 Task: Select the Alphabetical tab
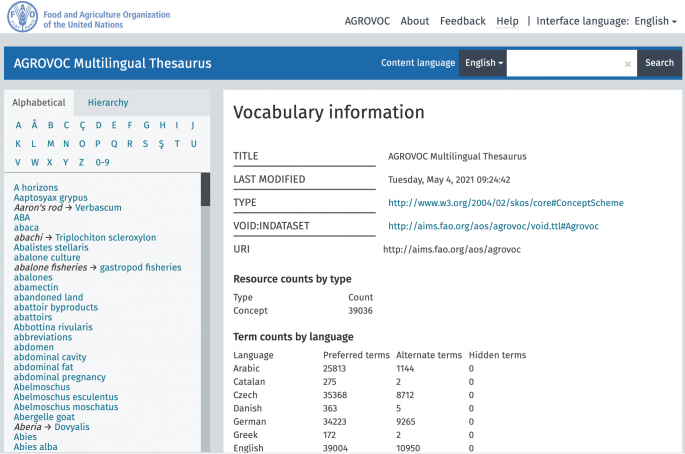(x=39, y=103)
